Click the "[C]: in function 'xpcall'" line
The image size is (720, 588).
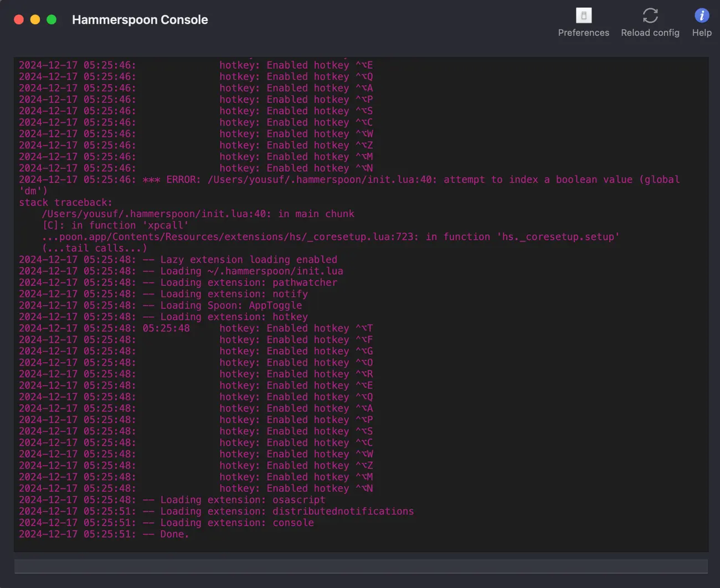click(x=115, y=225)
